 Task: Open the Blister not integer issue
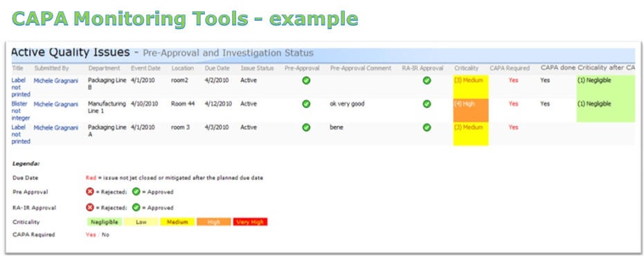pos(21,111)
